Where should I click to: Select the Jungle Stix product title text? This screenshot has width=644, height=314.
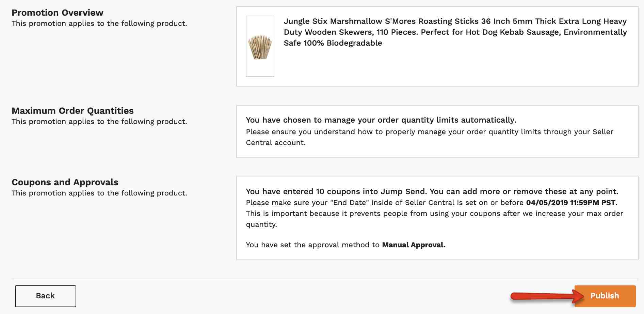455,32
